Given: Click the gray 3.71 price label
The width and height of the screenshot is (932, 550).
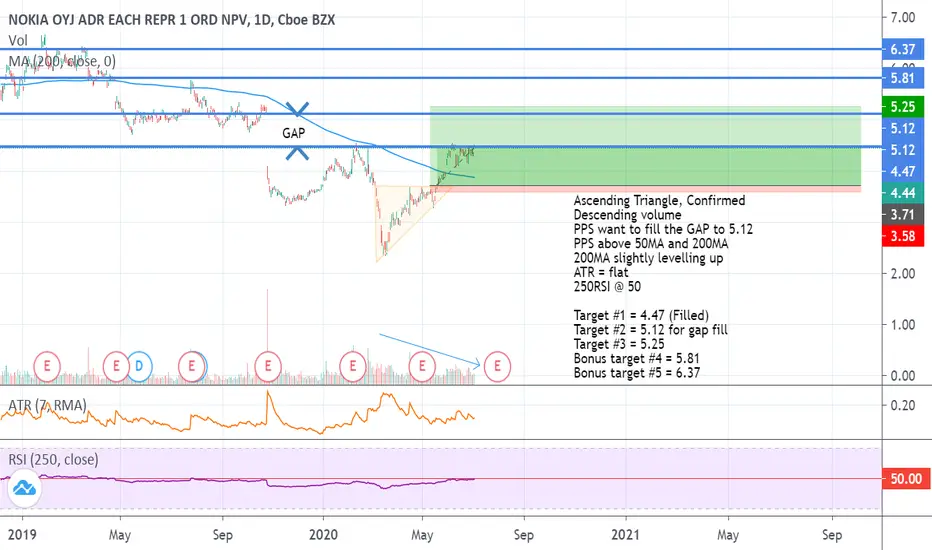Looking at the screenshot, I should [x=903, y=214].
